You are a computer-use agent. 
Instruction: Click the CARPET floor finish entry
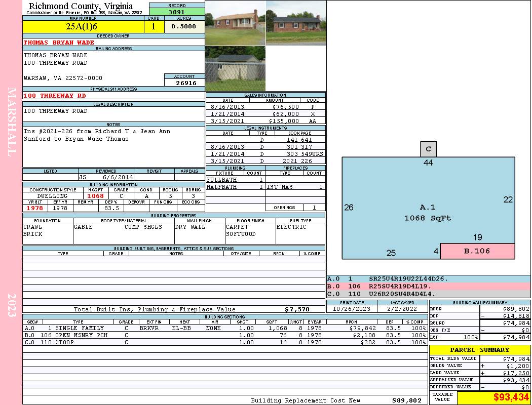(237, 227)
